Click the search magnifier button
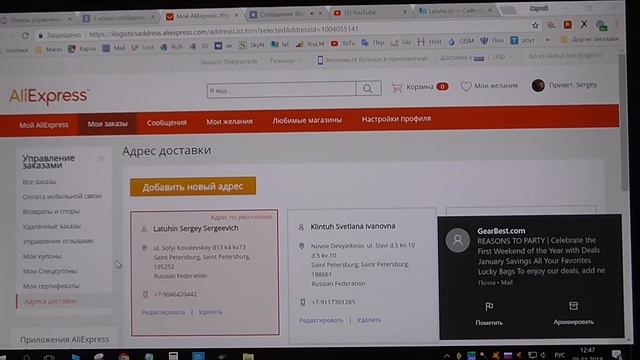 coord(368,88)
